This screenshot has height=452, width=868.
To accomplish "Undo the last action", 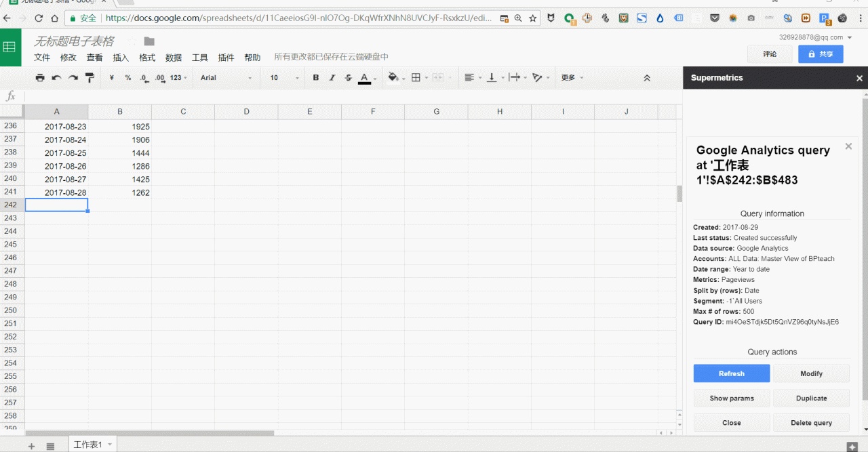I will 56,78.
